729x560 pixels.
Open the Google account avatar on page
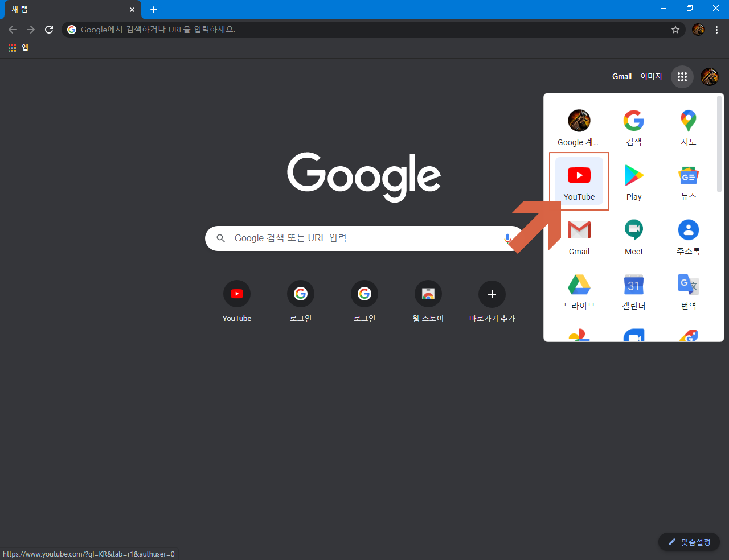point(710,77)
